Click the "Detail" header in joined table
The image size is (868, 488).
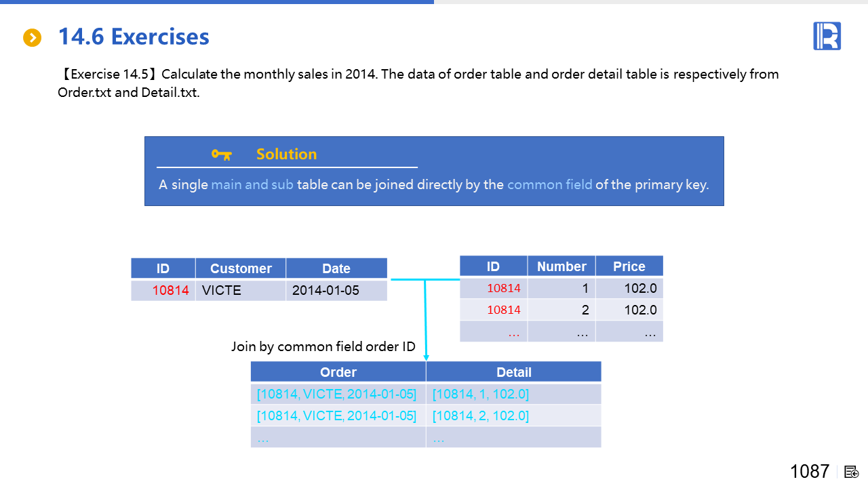click(513, 372)
